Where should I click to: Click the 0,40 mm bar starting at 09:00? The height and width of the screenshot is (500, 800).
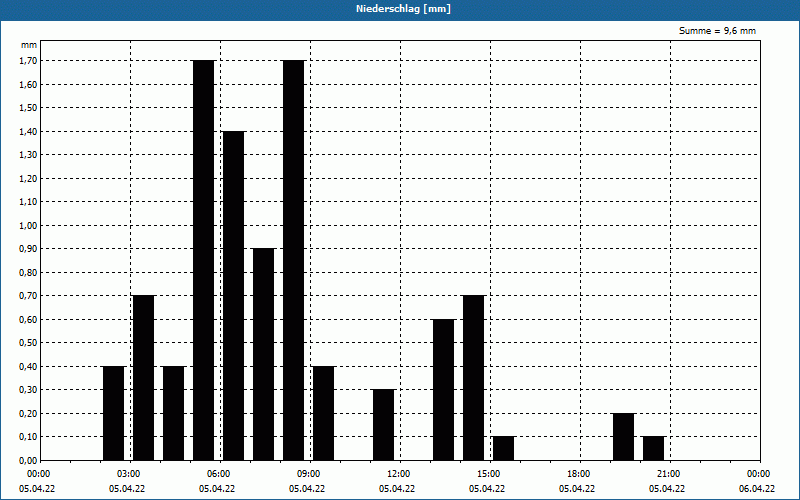tap(323, 413)
